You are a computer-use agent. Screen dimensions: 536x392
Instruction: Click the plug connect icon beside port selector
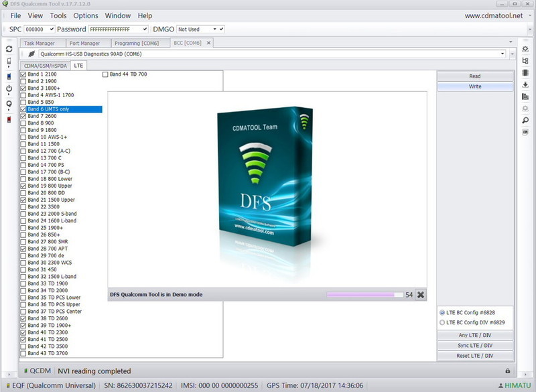(x=31, y=54)
